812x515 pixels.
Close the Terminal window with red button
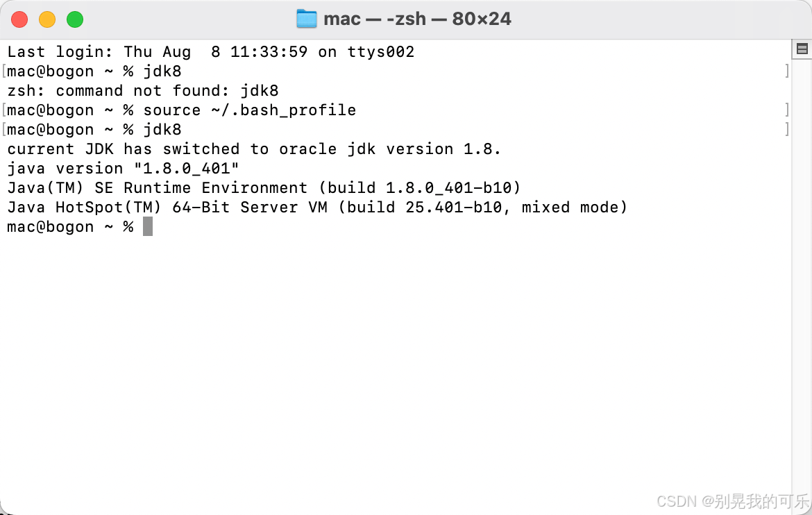[19, 19]
